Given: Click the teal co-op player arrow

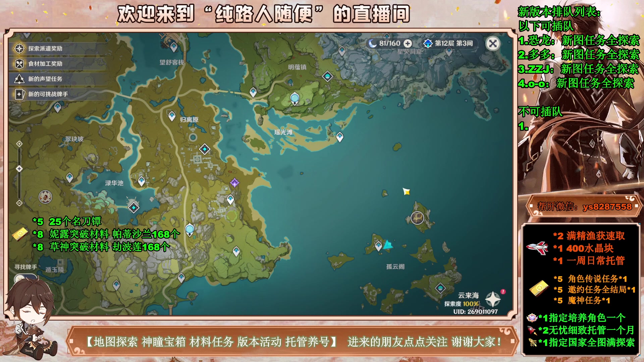Looking at the screenshot, I should [x=388, y=245].
